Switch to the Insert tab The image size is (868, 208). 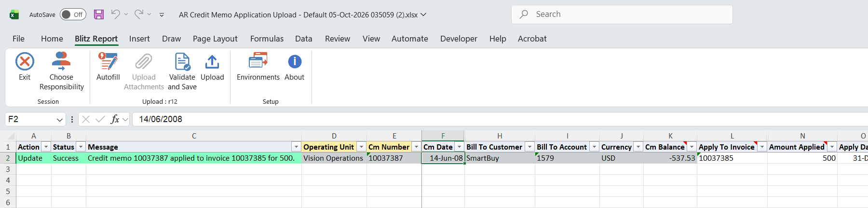pos(139,39)
